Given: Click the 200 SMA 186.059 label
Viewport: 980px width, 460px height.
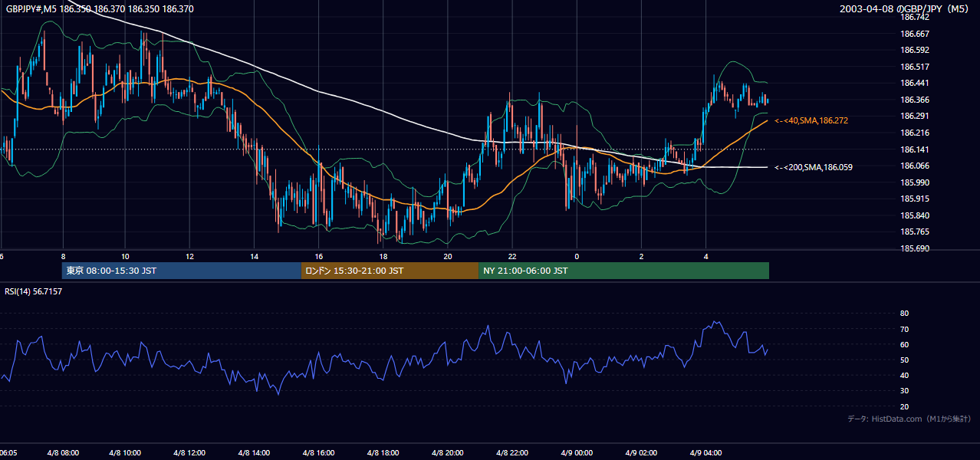Looking at the screenshot, I should coord(814,167).
